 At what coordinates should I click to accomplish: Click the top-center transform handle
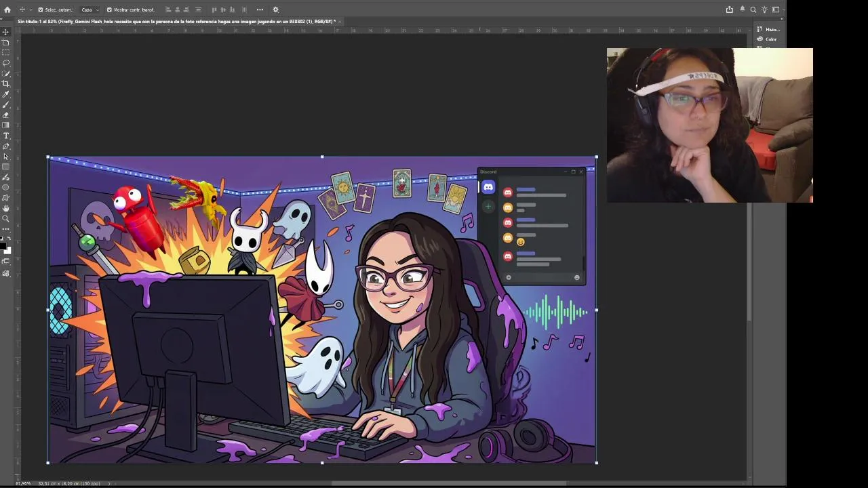tap(322, 157)
